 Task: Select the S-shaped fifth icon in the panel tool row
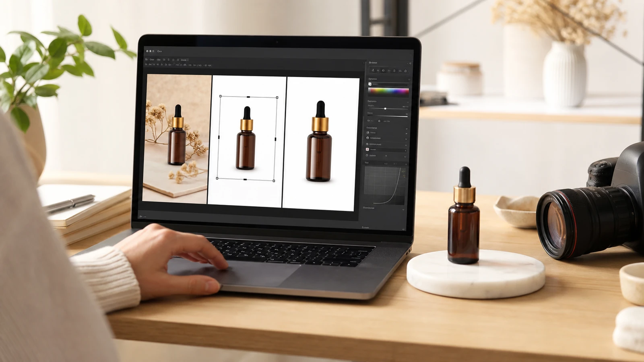click(x=394, y=70)
